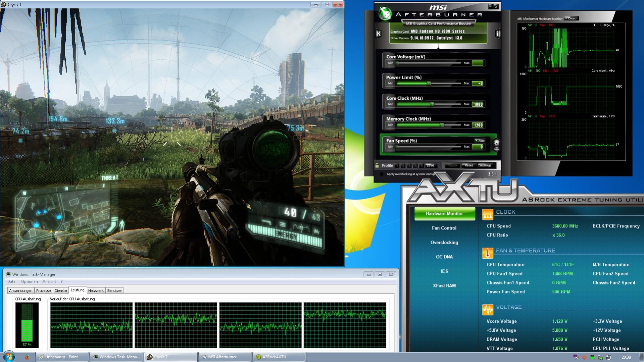Screen dimensions: 644x362
Task: Toggle the Auto fan speed option
Action: [480, 141]
